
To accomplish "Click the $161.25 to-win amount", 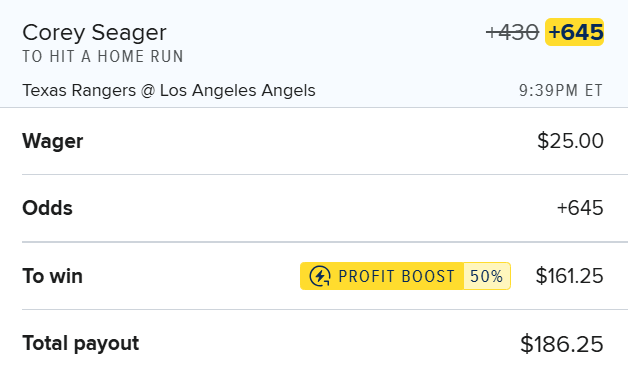I will point(570,276).
